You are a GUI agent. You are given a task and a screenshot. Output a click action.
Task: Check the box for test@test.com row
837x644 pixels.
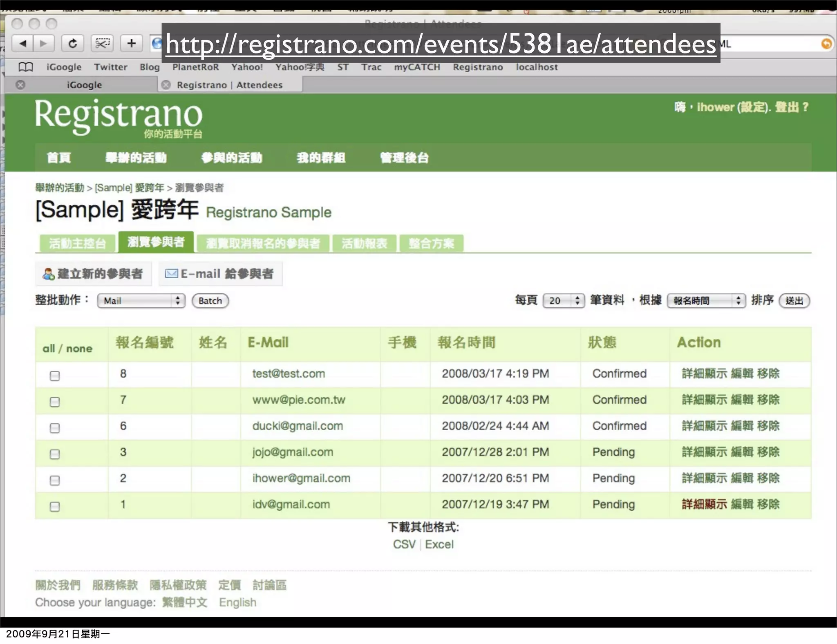click(x=54, y=376)
